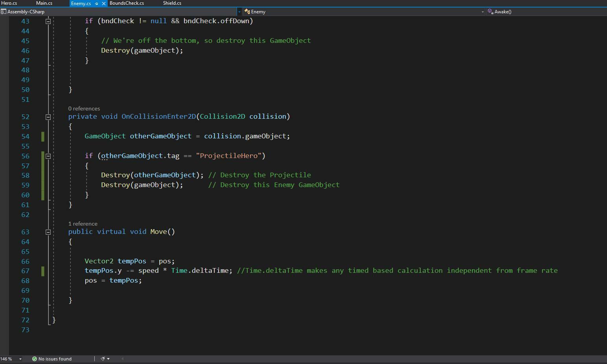Click the '1 reference' CodeLens link
Viewport: 607px width, 364px height.
[x=83, y=224]
